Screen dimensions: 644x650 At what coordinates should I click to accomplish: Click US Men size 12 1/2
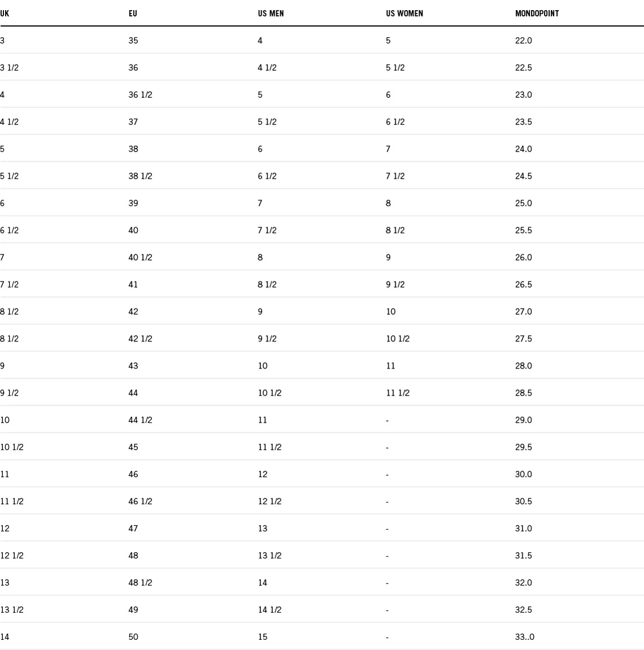coord(269,501)
